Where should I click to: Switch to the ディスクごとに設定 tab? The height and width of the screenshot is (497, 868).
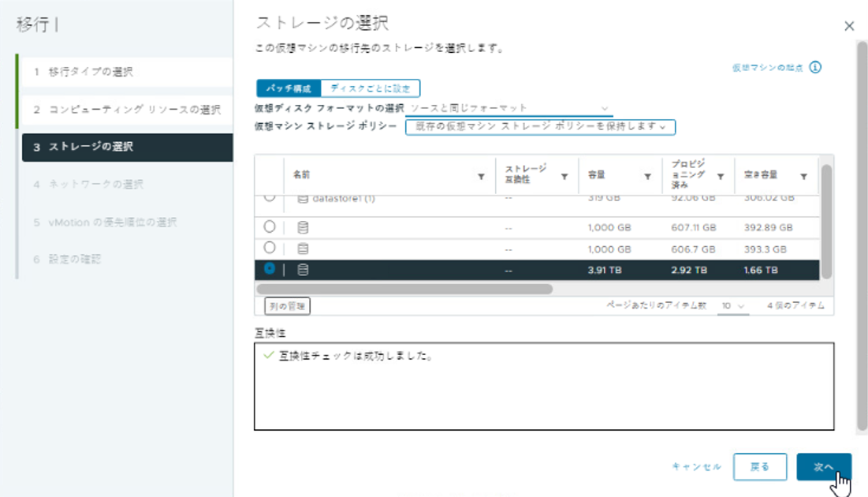coord(371,88)
